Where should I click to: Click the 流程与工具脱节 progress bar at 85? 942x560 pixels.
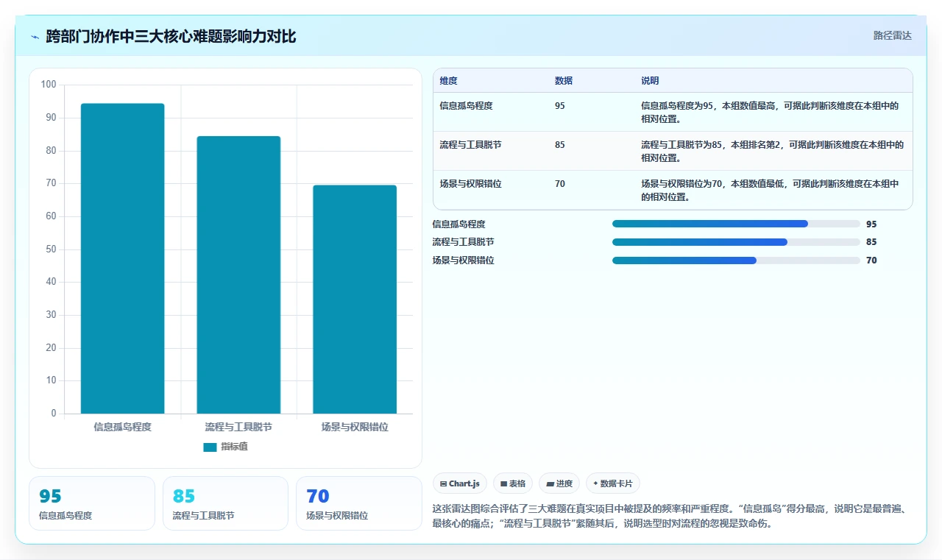736,242
